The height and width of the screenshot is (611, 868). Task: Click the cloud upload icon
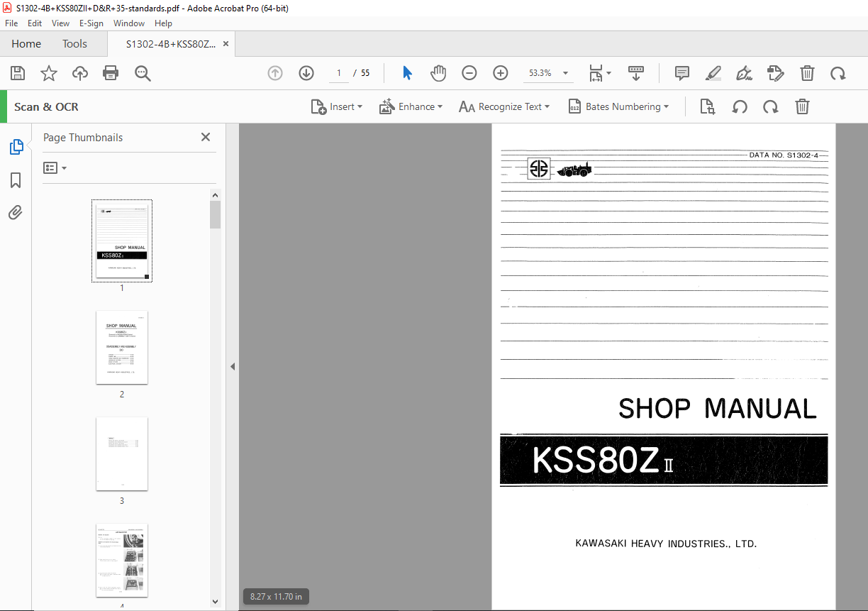click(x=80, y=73)
